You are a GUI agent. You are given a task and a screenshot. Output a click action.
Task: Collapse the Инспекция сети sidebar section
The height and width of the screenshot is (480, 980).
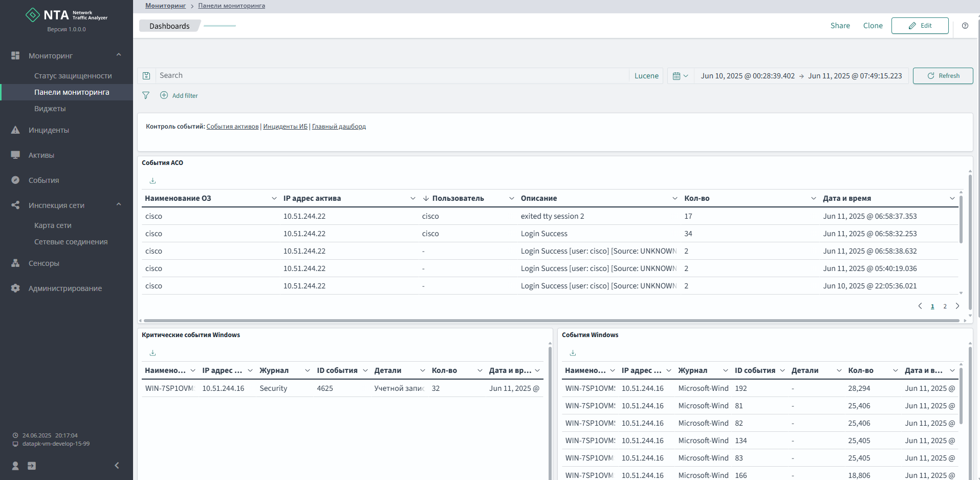[x=119, y=205]
